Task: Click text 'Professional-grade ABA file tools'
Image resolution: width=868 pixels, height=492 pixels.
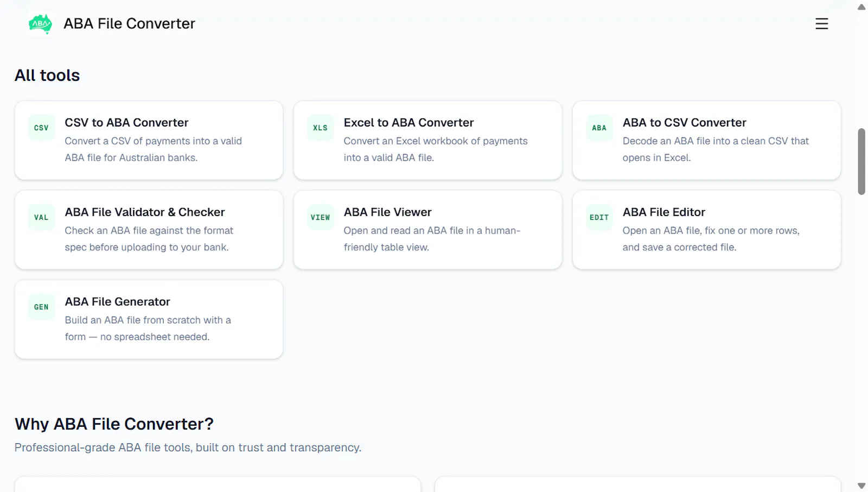Action: 103,448
